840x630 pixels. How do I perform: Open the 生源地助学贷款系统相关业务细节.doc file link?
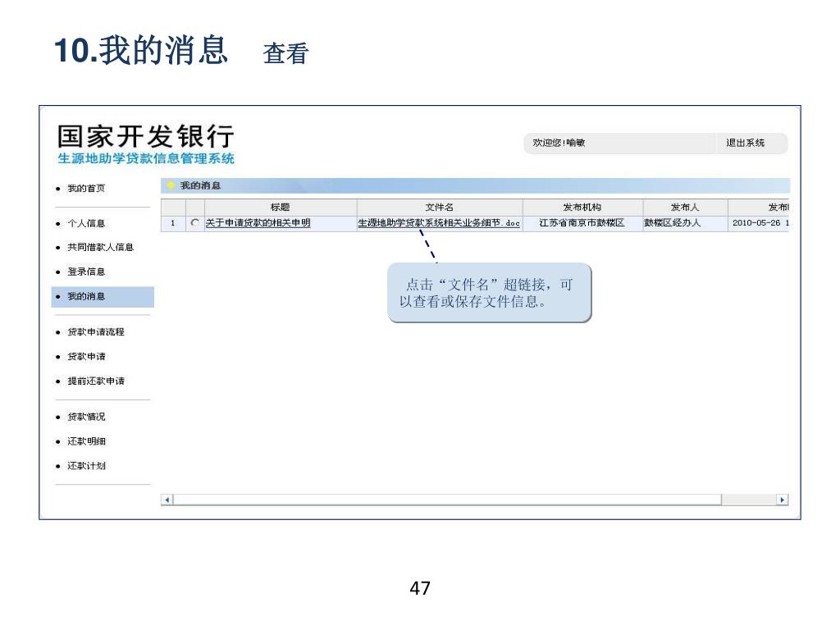(x=439, y=223)
